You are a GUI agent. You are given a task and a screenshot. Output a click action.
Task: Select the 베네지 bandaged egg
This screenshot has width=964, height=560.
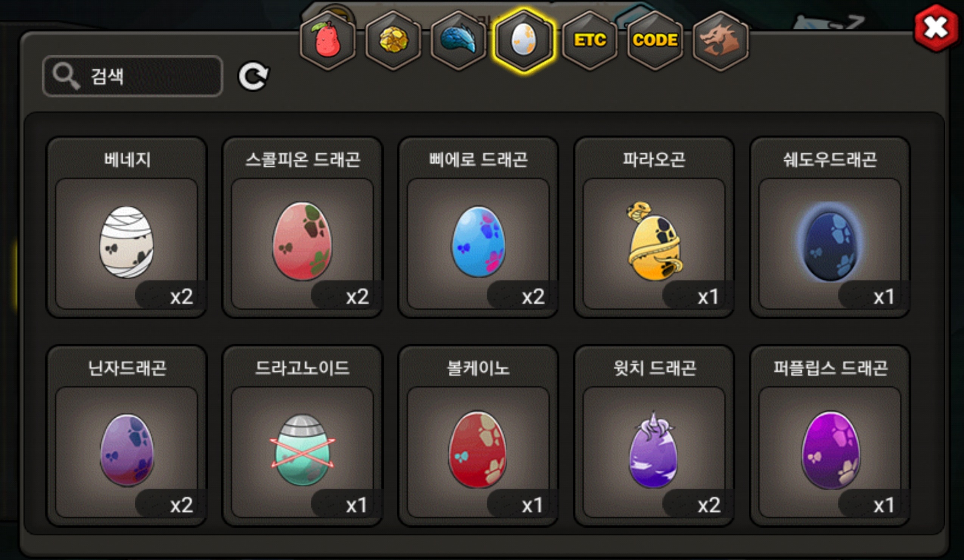127,228
